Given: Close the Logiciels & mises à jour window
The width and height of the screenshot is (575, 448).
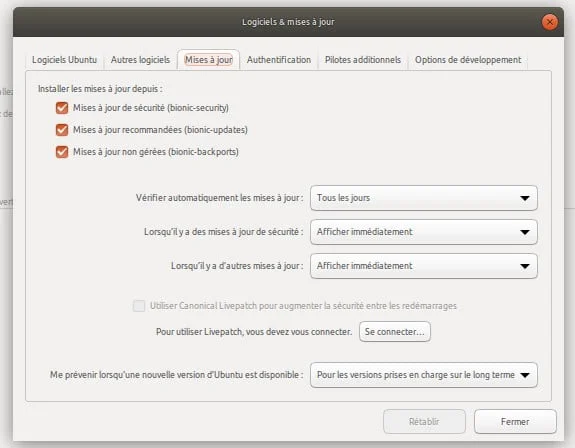Looking at the screenshot, I should 550,22.
